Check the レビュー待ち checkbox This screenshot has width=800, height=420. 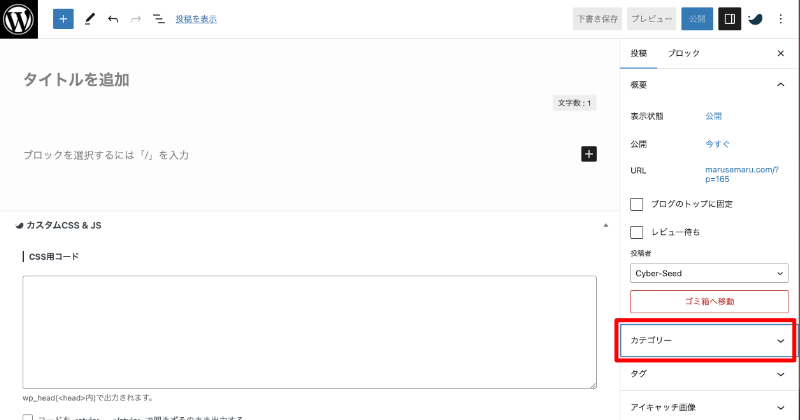(x=637, y=232)
